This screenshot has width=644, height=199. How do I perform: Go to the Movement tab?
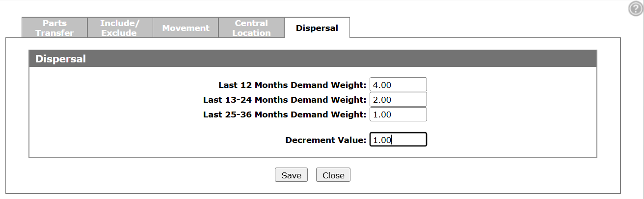point(186,28)
